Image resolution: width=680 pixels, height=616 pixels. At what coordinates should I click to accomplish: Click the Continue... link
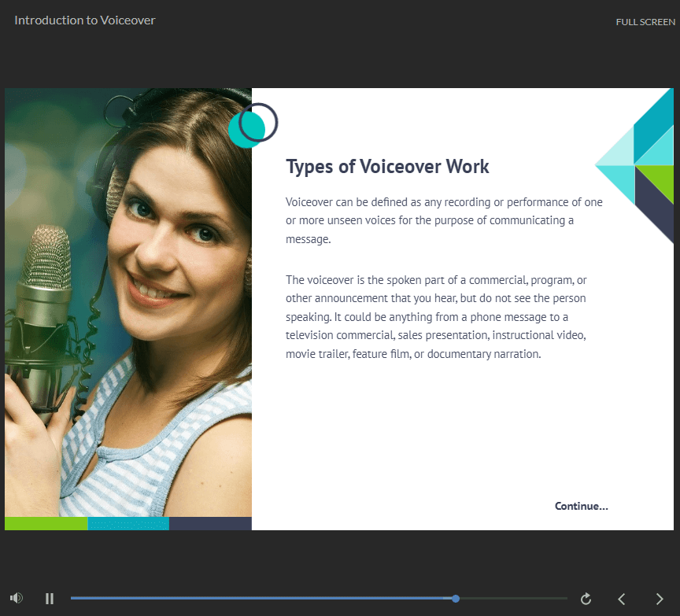[581, 506]
